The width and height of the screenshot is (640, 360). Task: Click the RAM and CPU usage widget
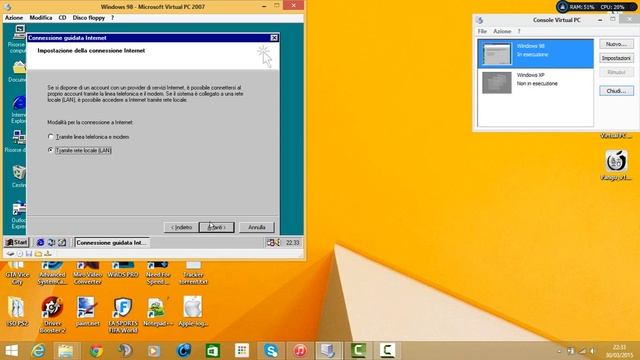point(596,7)
